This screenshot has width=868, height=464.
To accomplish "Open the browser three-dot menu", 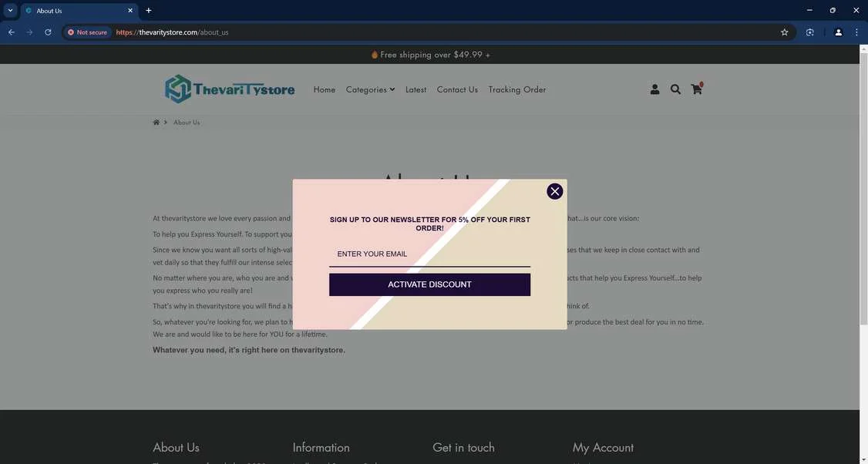I will pyautogui.click(x=856, y=32).
